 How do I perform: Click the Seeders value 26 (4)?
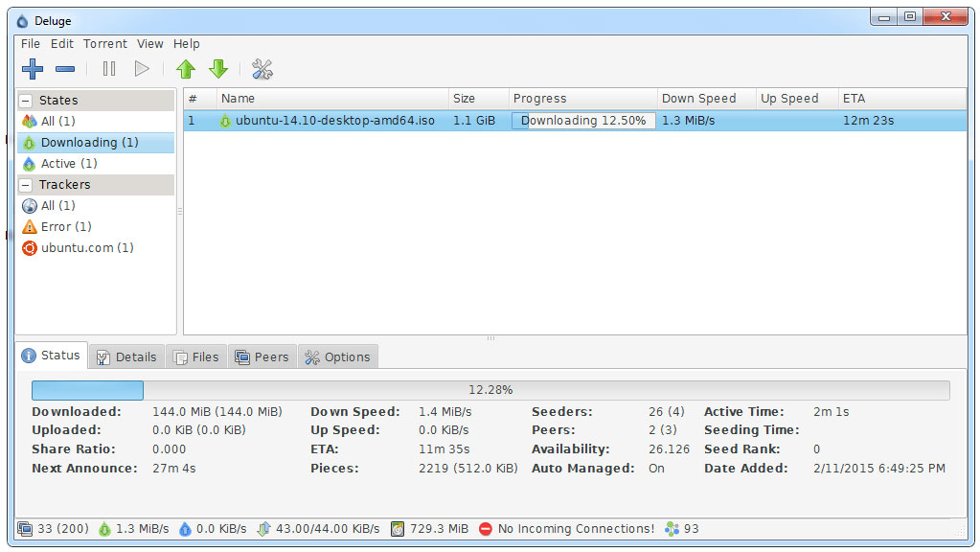coord(667,412)
